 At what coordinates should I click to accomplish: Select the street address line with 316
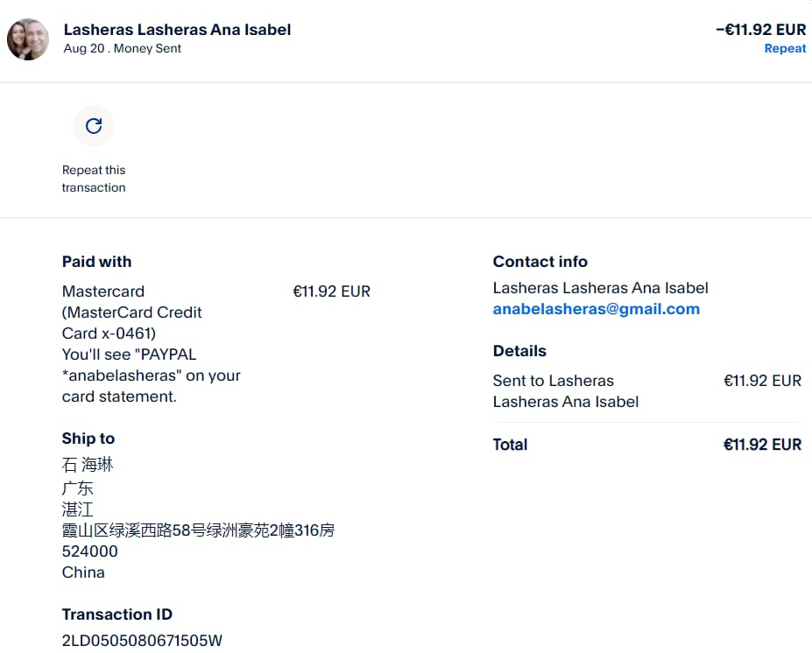[198, 530]
